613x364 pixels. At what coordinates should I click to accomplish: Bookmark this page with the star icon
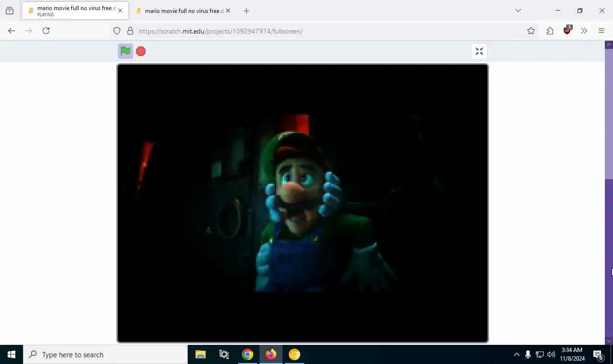click(531, 31)
